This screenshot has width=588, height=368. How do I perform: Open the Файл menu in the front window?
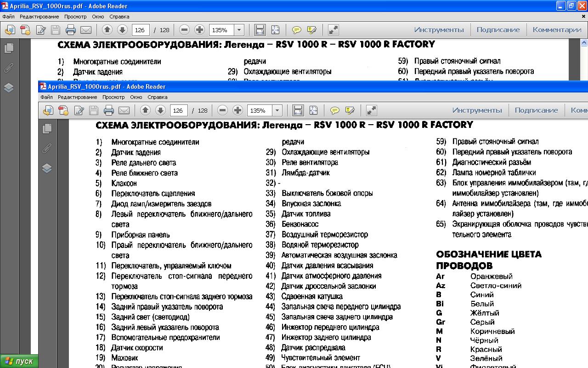[46, 97]
